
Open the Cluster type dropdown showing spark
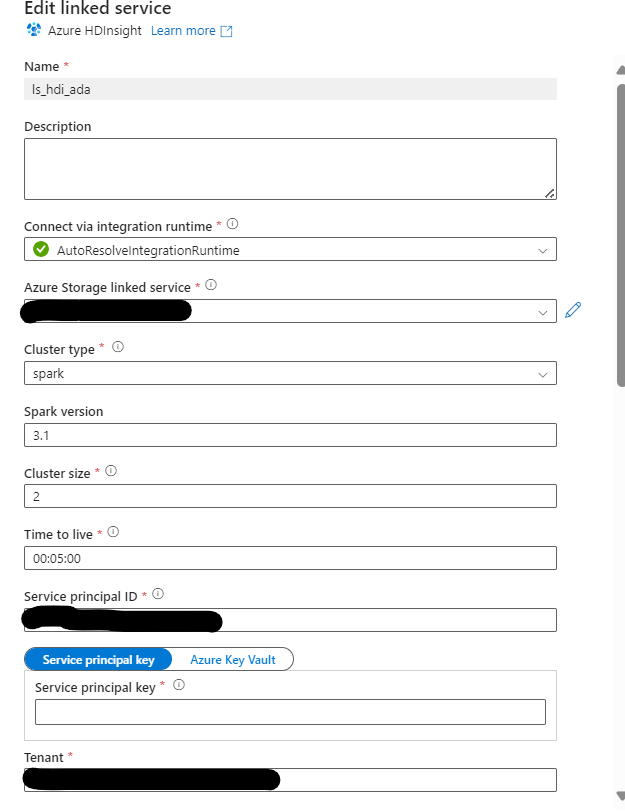click(x=290, y=373)
